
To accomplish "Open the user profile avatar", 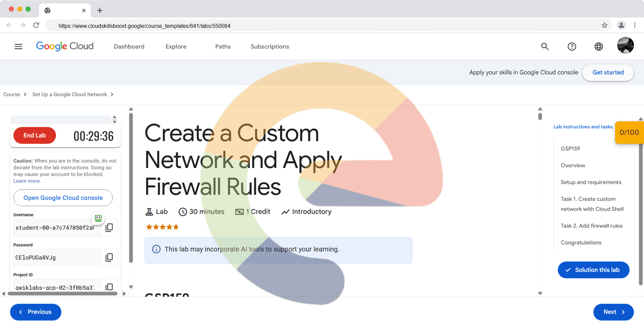I will (625, 46).
